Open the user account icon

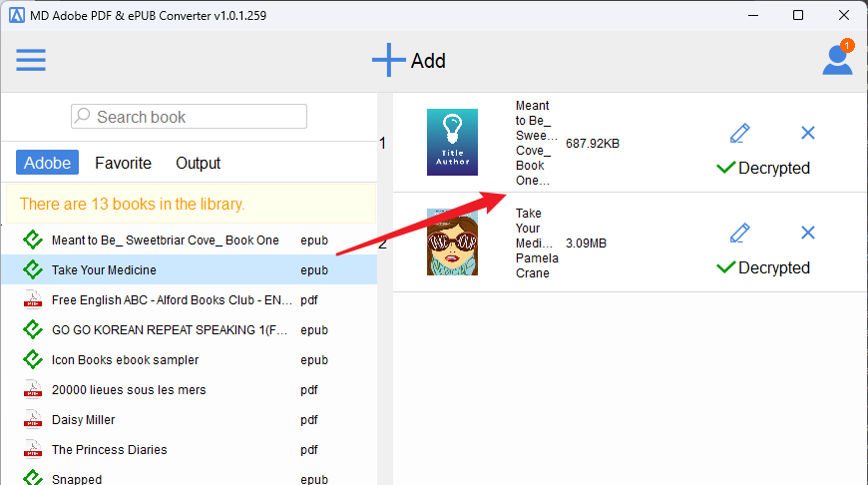click(837, 60)
